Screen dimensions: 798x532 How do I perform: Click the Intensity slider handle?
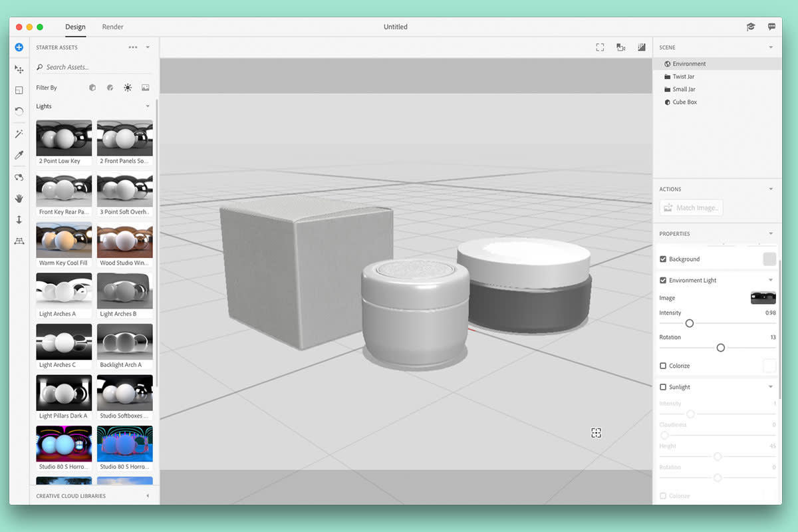click(x=690, y=323)
